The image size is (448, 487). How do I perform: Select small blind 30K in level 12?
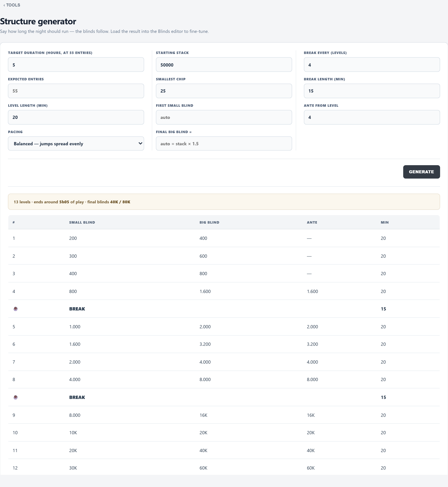pos(73,468)
